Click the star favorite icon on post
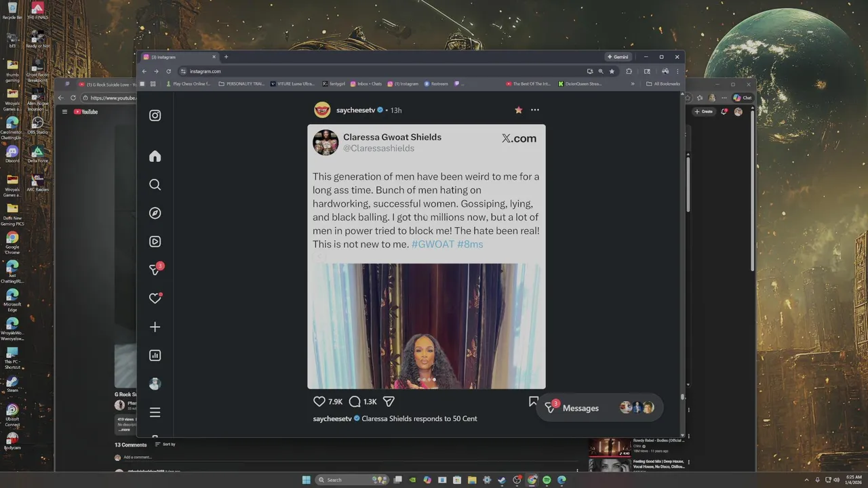 [519, 110]
